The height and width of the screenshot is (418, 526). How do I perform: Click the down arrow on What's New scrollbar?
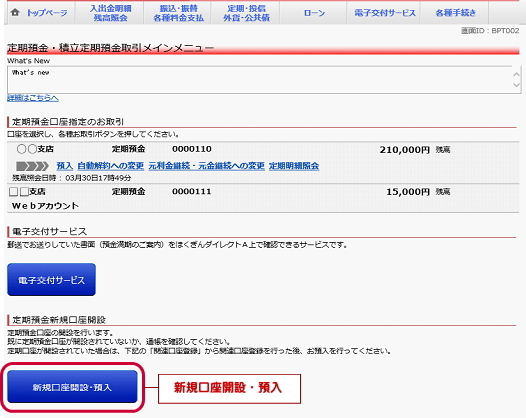click(516, 85)
